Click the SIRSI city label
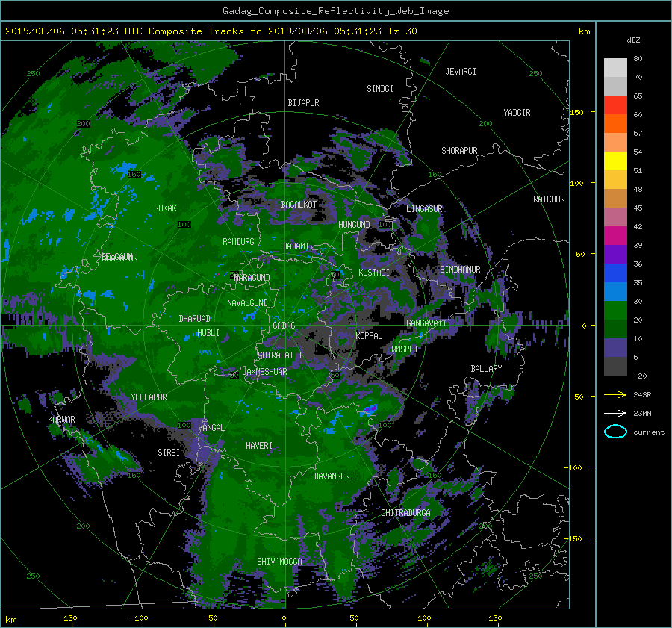The width and height of the screenshot is (672, 628). [x=169, y=453]
